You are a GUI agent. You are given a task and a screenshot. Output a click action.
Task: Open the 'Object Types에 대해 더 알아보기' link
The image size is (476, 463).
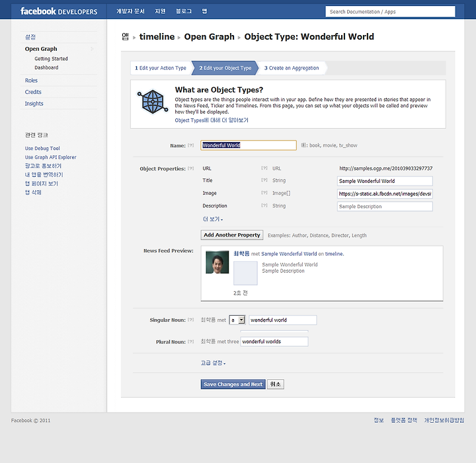(212, 120)
